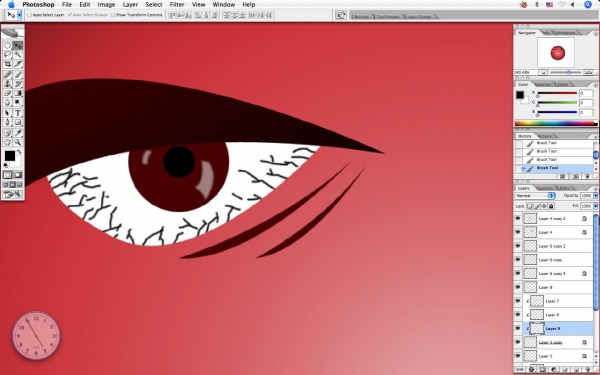Hide Layer 7 using its eye icon
This screenshot has width=600, height=375.
tap(518, 301)
